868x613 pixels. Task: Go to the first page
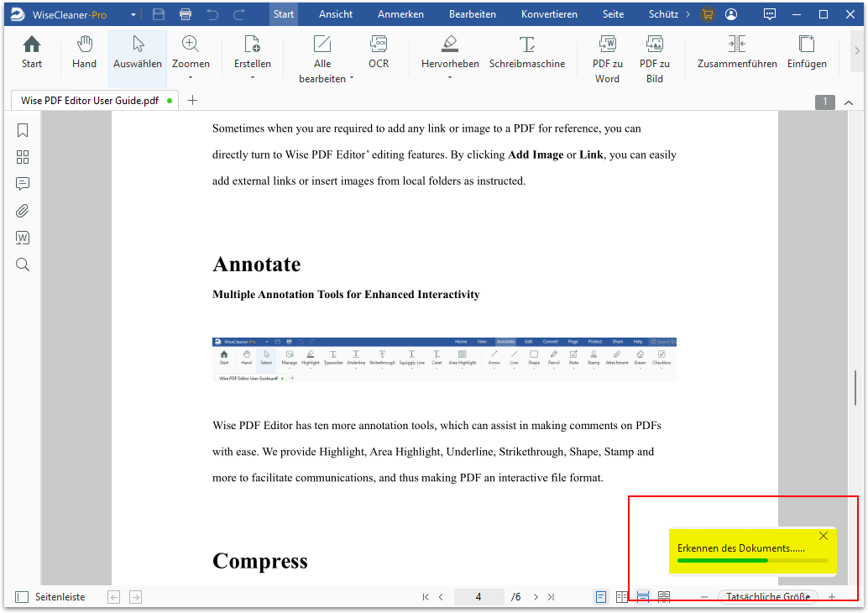[x=425, y=597]
